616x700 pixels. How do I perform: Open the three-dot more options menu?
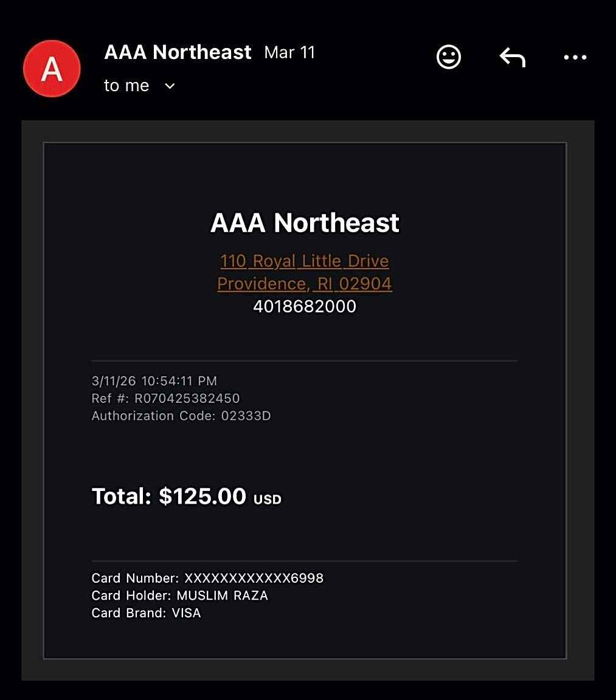pos(575,57)
